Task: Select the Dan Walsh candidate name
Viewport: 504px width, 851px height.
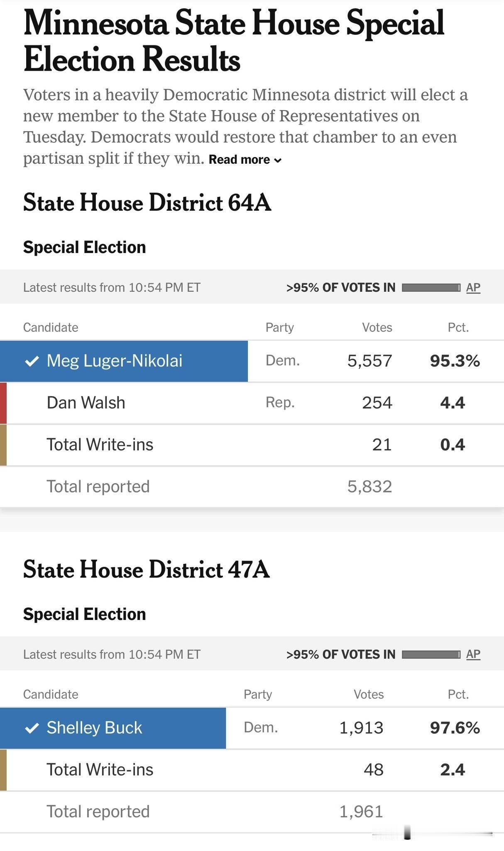Action: [86, 403]
